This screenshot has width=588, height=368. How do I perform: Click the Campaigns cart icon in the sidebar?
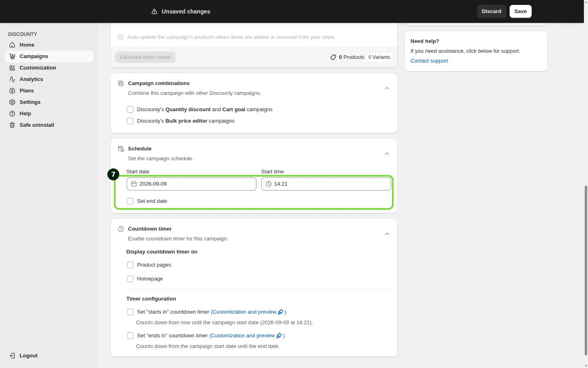12,56
